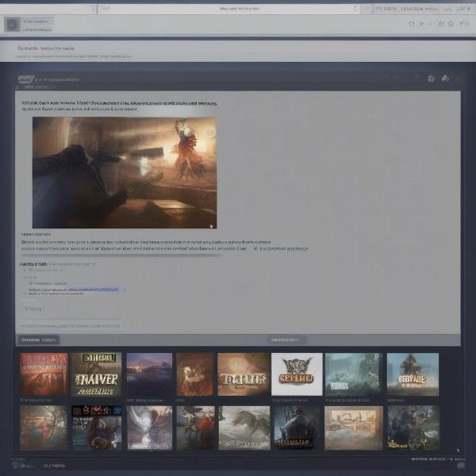Select the dark tab left of the thumbnail grid header
The image size is (476, 476).
[38, 340]
